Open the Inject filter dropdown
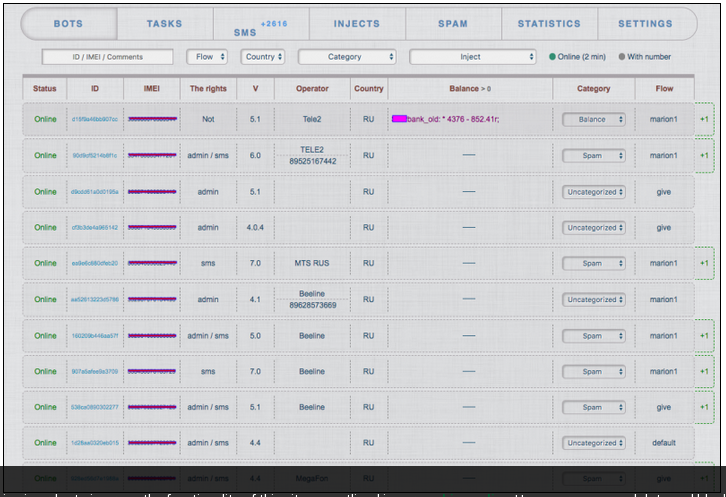The width and height of the screenshot is (726, 497). pyautogui.click(x=473, y=57)
